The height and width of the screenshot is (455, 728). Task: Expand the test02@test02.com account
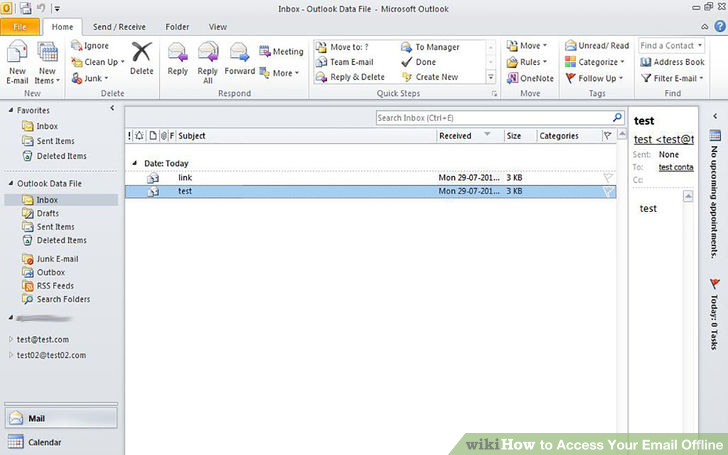tap(11, 355)
